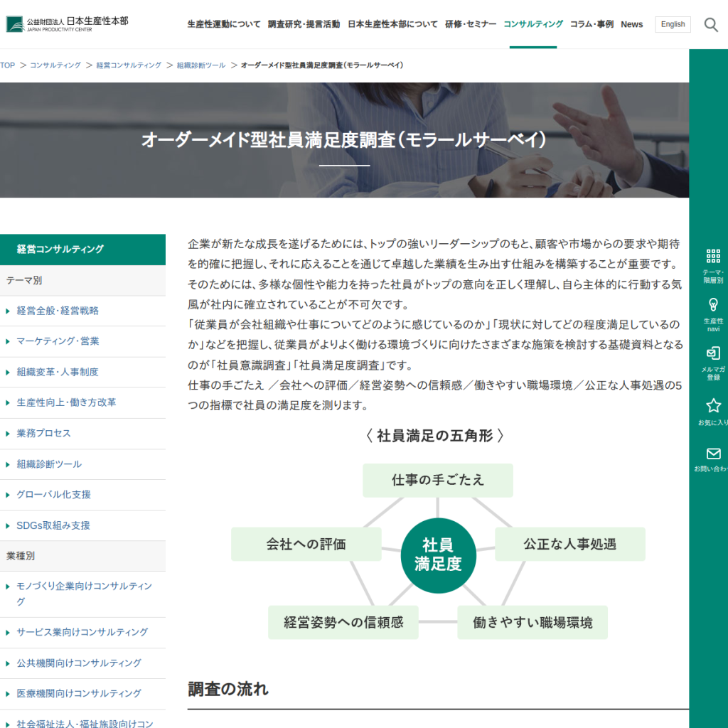Click 業種別 sidebar section label
Viewport: 728px width, 728px height.
(21, 556)
